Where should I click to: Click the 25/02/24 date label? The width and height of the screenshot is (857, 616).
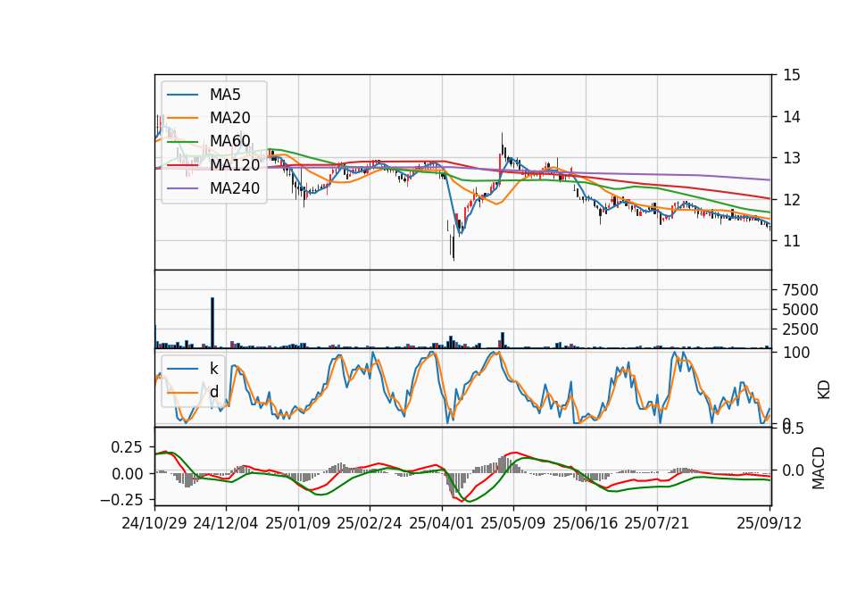370,523
